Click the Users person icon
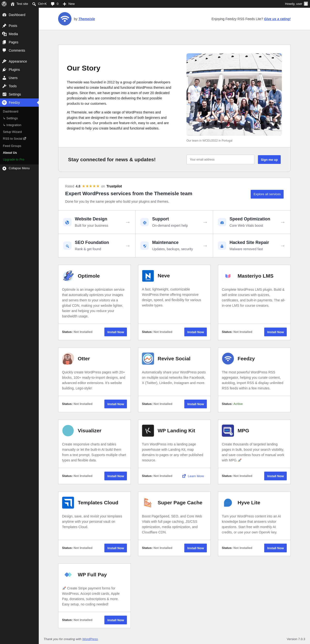 [x=4, y=78]
